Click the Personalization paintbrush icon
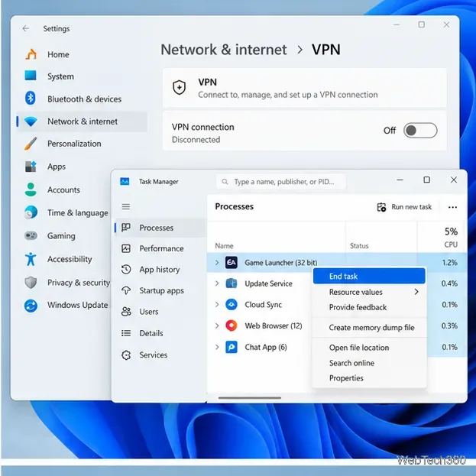476x476 pixels. click(31, 144)
